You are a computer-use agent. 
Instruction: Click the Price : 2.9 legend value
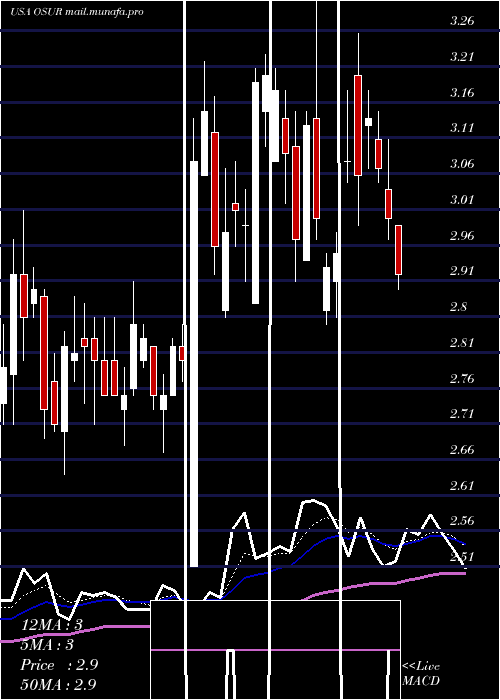click(x=59, y=665)
